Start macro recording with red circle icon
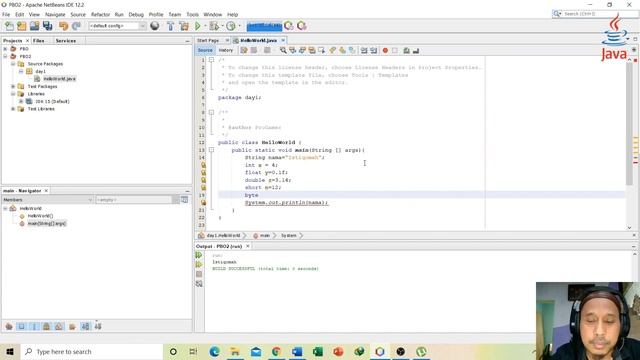640x360 pixels. pos(385,51)
